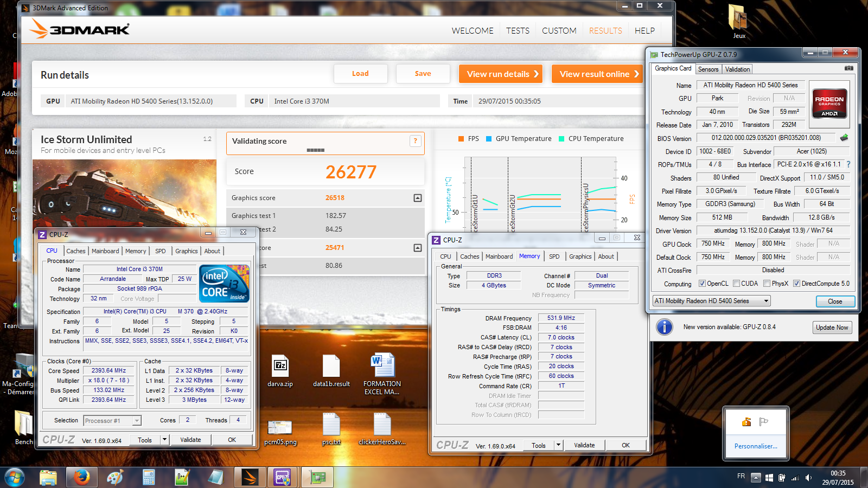Launch Paint from the taskbar

point(115,477)
